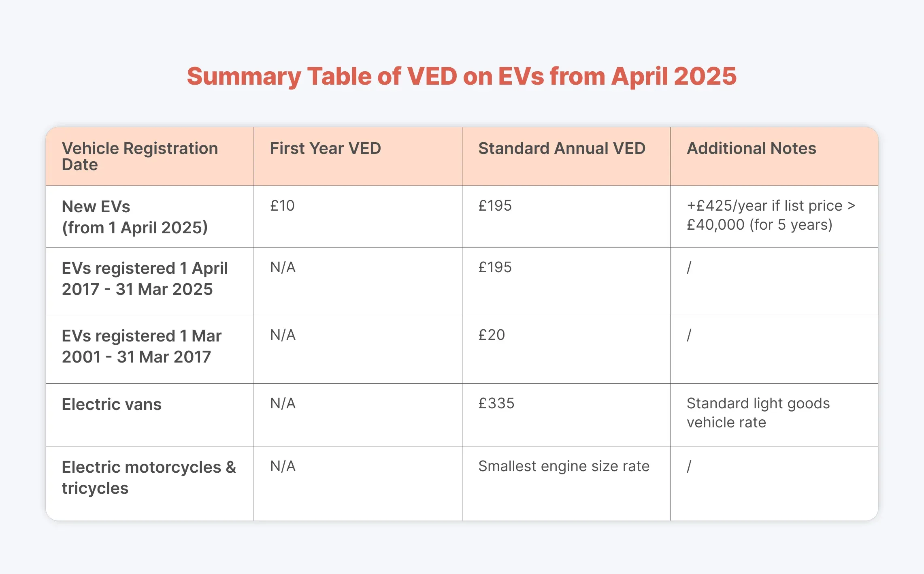
Task: Select EVs registered 1 Mar 2001 label
Action: click(x=141, y=346)
